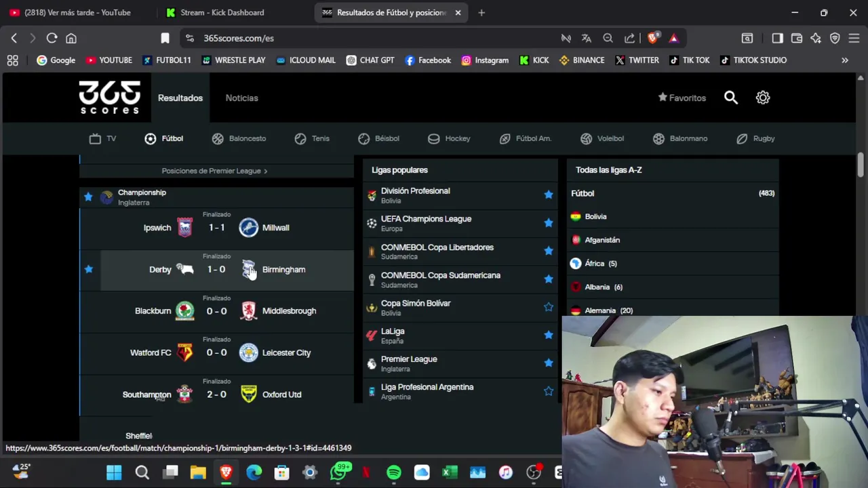Click the Brave Shields lion icon

tap(652, 38)
